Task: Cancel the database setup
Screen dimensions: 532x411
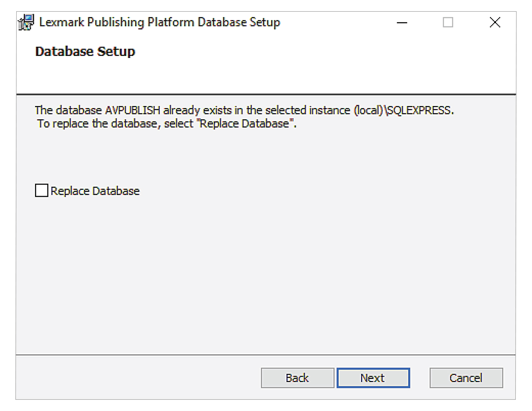Action: [x=466, y=378]
